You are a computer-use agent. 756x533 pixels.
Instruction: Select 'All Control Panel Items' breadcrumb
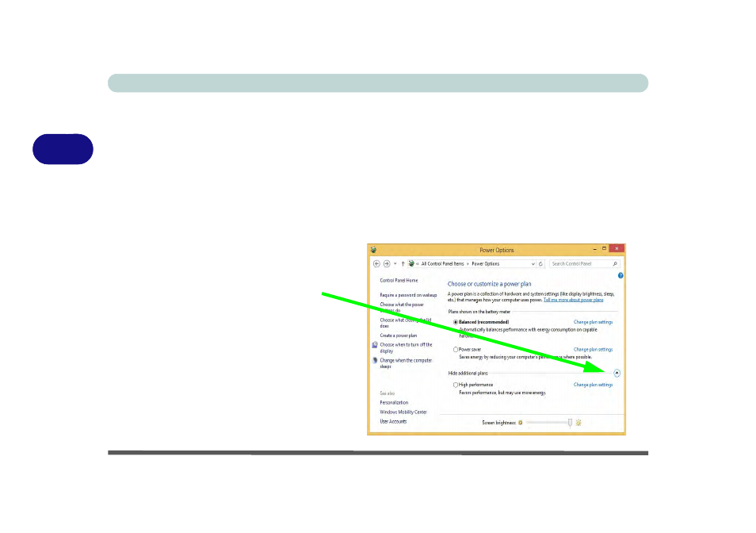[x=443, y=264]
